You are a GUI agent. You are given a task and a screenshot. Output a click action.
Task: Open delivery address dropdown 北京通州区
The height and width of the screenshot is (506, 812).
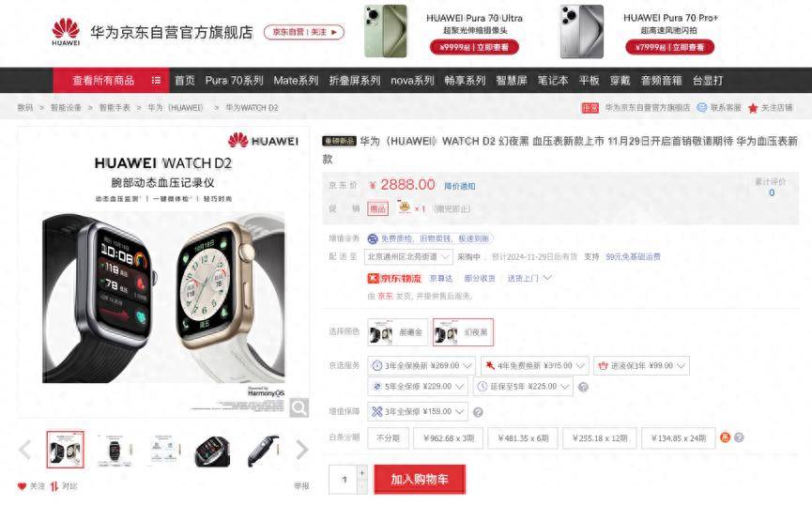(408, 257)
